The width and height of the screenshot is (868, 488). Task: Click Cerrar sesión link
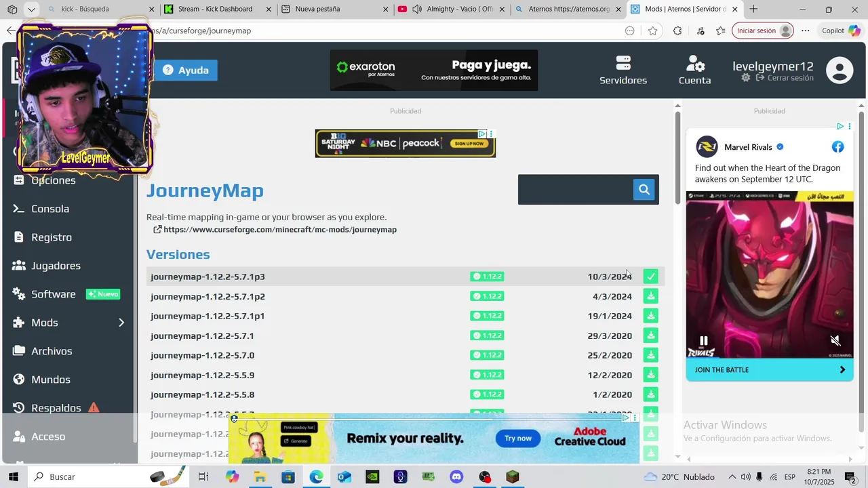785,78
